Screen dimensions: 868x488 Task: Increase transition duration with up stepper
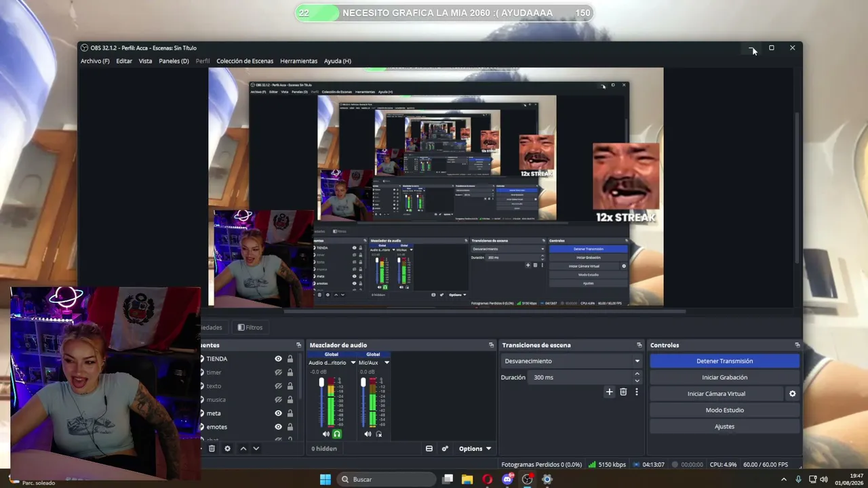pyautogui.click(x=637, y=373)
